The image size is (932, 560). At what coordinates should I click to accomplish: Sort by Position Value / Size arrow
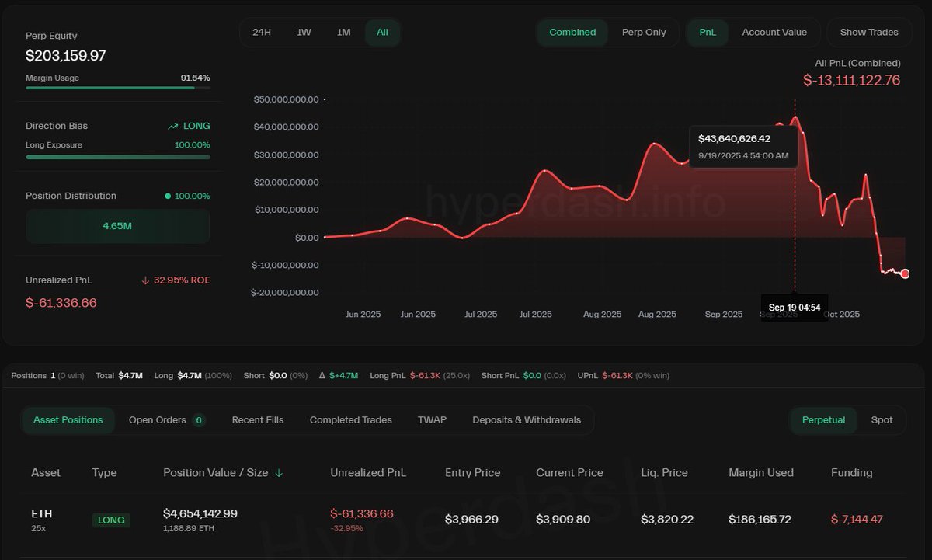[279, 473]
